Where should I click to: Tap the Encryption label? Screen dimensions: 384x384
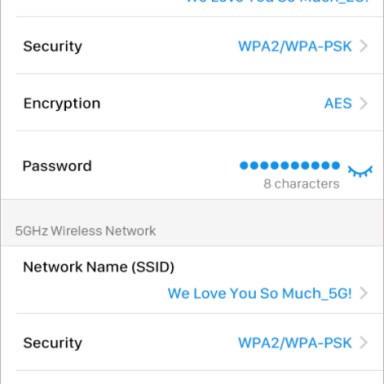tap(62, 104)
